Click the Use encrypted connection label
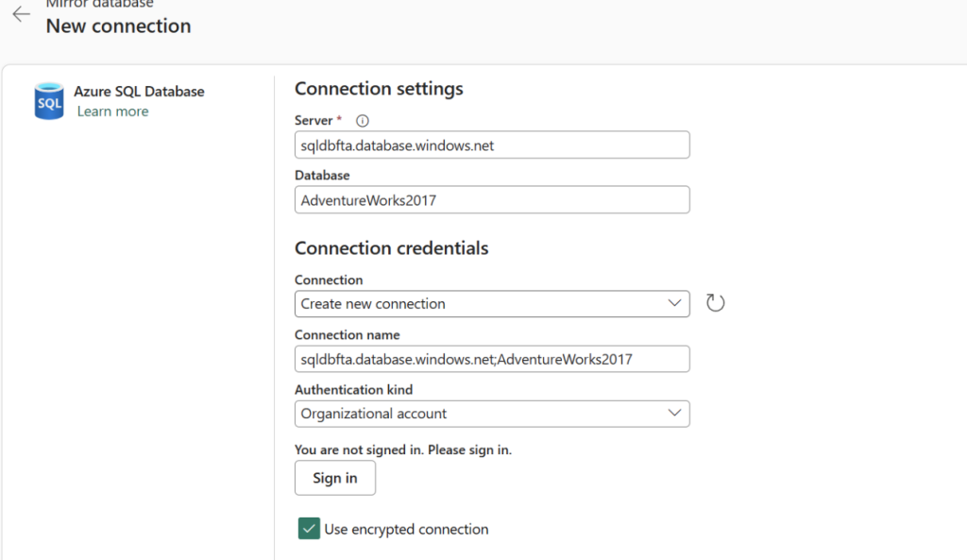Image resolution: width=967 pixels, height=560 pixels. [x=406, y=529]
